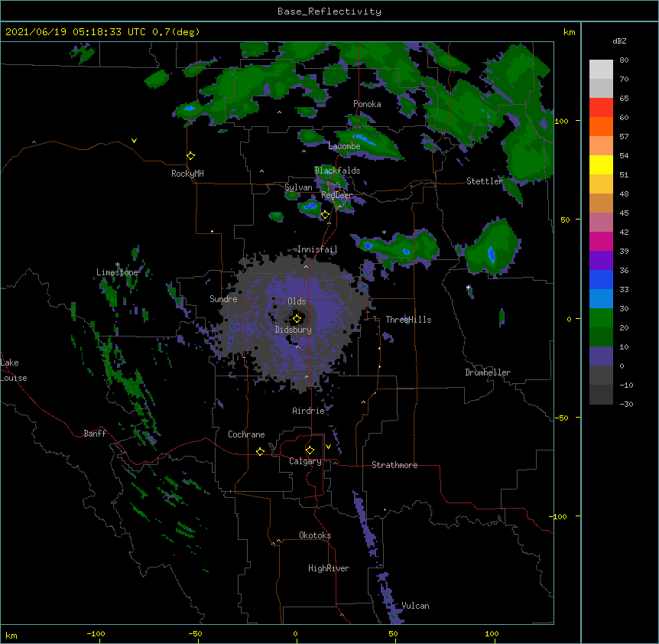Image resolution: width=659 pixels, height=644 pixels.
Task: Click the timestamp 2021/06/19 05:18:33 UTC
Action: 75,32
